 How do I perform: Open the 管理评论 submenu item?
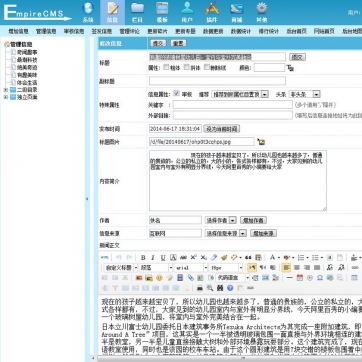pyautogui.click(x=130, y=31)
